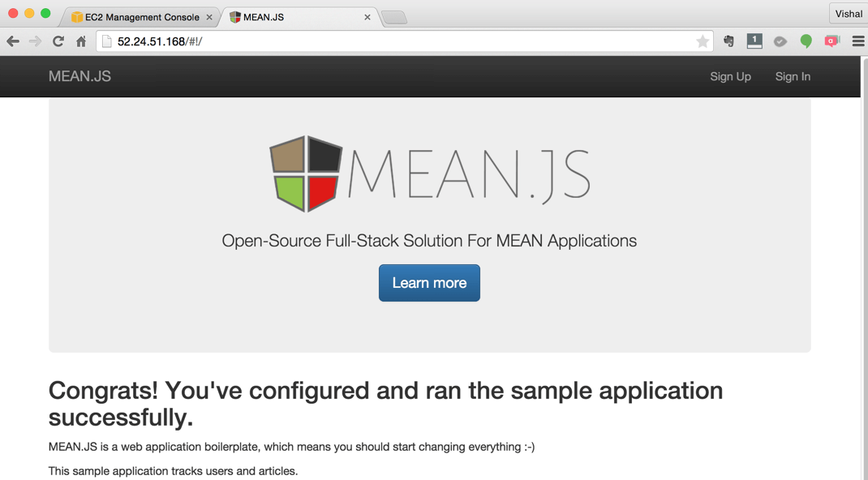Click the green balloon extension icon
The width and height of the screenshot is (868, 480).
(806, 41)
